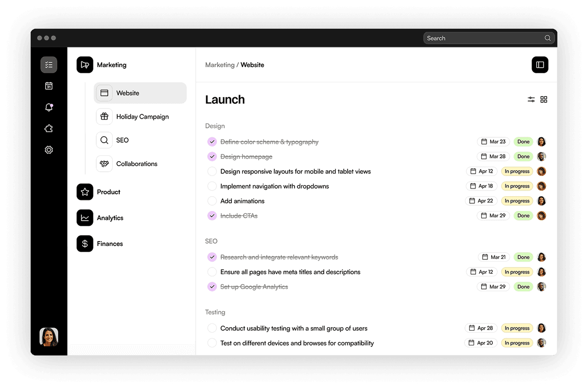
Task: Switch to the SEO page under Marketing
Action: click(x=123, y=140)
